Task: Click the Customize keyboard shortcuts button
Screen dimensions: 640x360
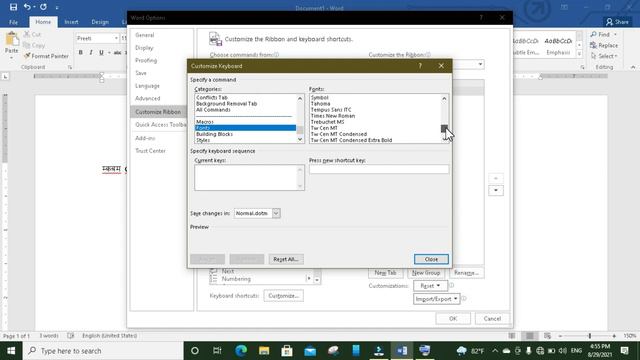Action: pyautogui.click(x=283, y=296)
